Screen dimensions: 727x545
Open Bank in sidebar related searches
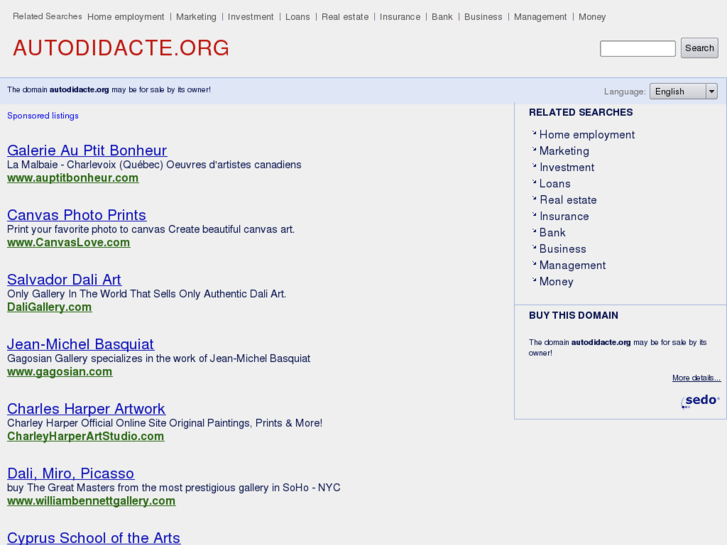(x=552, y=232)
